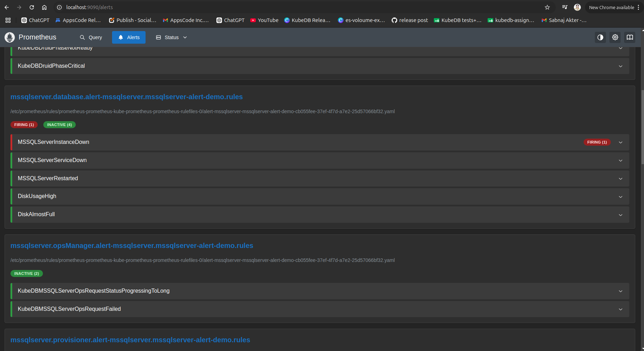Open kubedb-assign... bookmark
The width and height of the screenshot is (644, 351).
(x=511, y=20)
